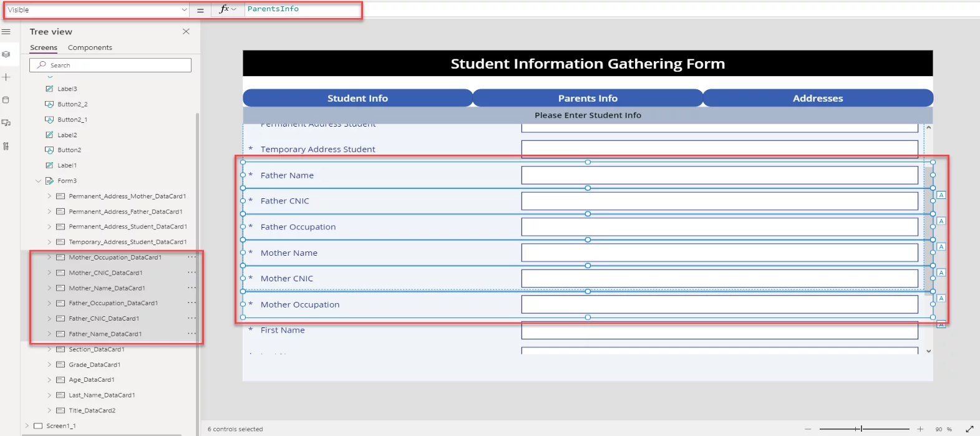Click the A badge beside Mother Name card
Image resolution: width=980 pixels, height=436 pixels.
click(941, 273)
